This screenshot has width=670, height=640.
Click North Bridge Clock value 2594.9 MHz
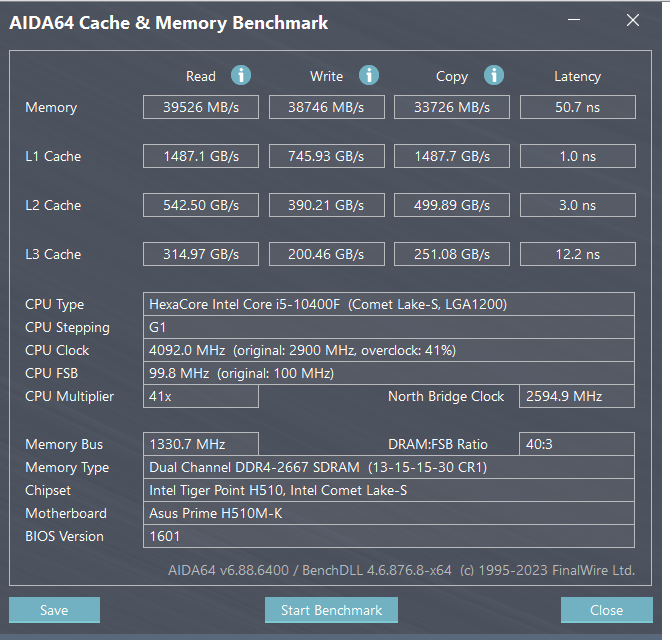pos(577,396)
